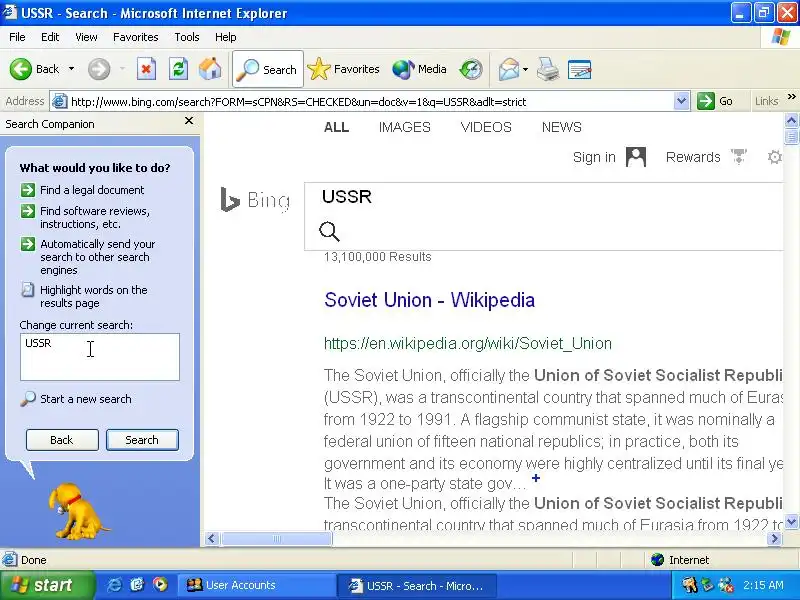The width and height of the screenshot is (800, 600).
Task: Launch Outlook Express quick launch icon
Action: pos(137,585)
